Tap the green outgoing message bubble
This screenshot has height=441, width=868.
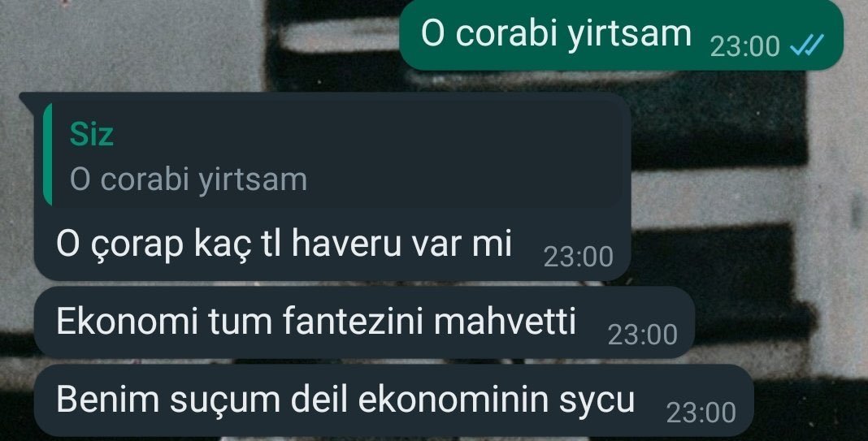click(x=621, y=34)
